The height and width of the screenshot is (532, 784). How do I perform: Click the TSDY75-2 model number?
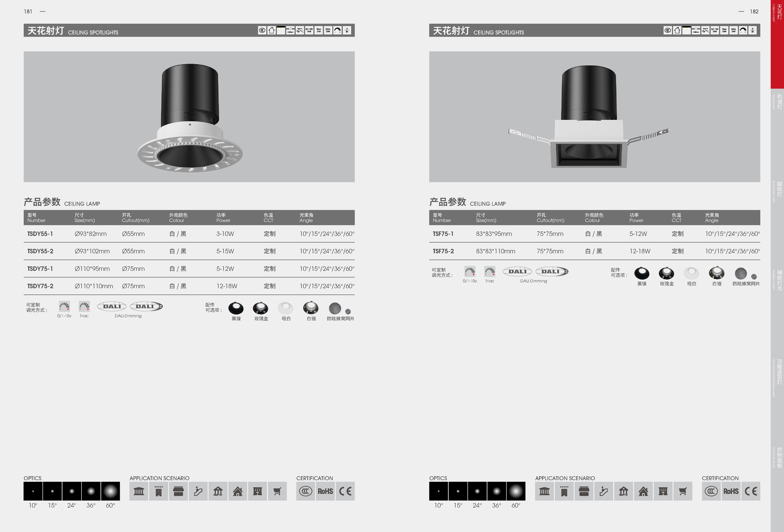point(40,286)
